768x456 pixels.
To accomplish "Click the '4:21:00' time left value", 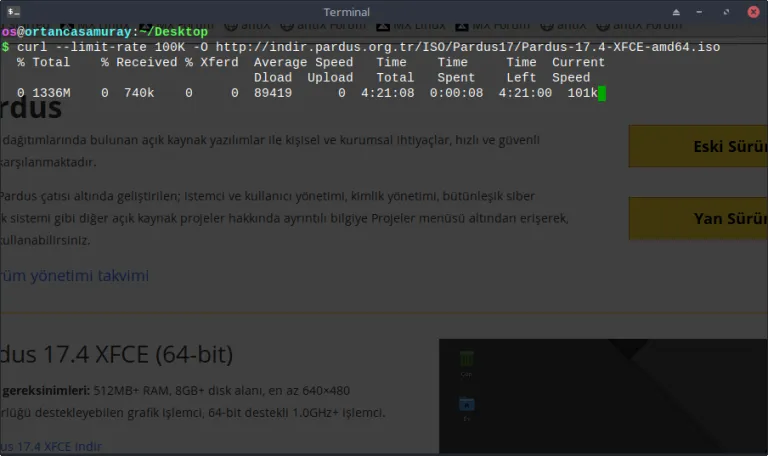I will [525, 93].
